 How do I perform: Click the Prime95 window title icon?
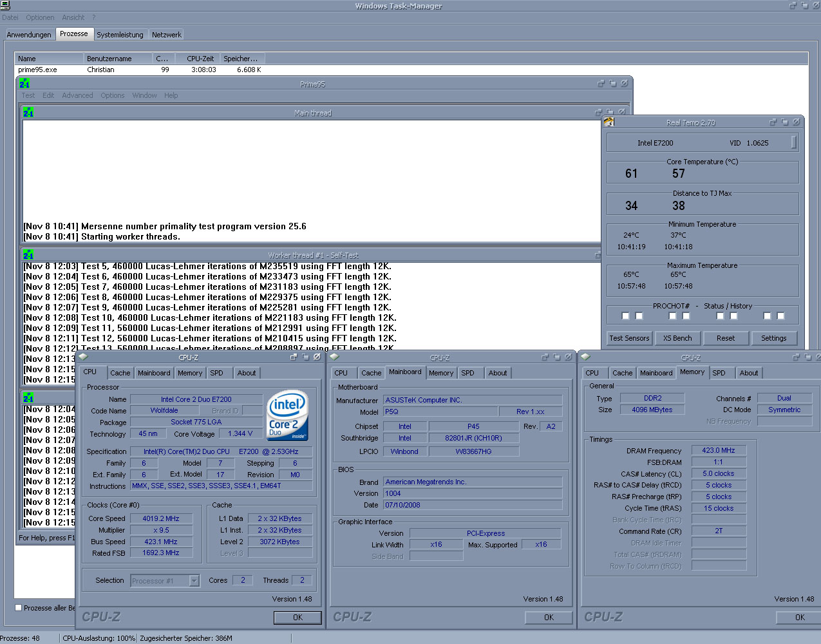[x=24, y=84]
